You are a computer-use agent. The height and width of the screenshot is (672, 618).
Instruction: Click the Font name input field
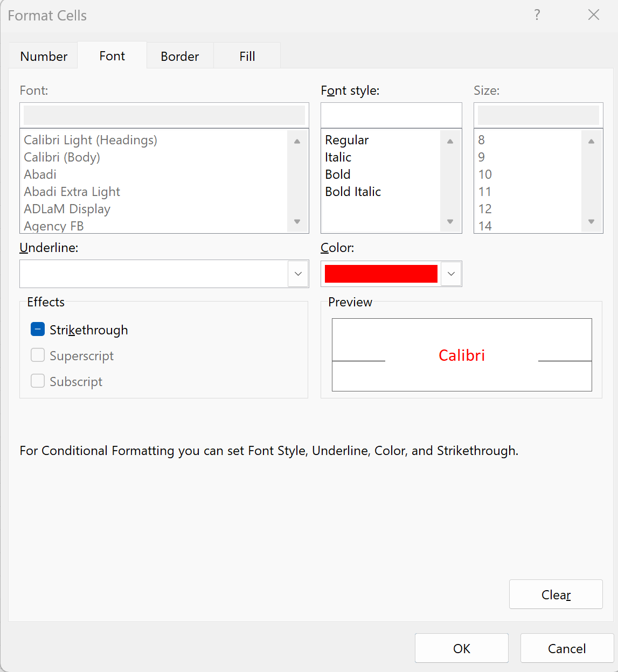tap(164, 115)
